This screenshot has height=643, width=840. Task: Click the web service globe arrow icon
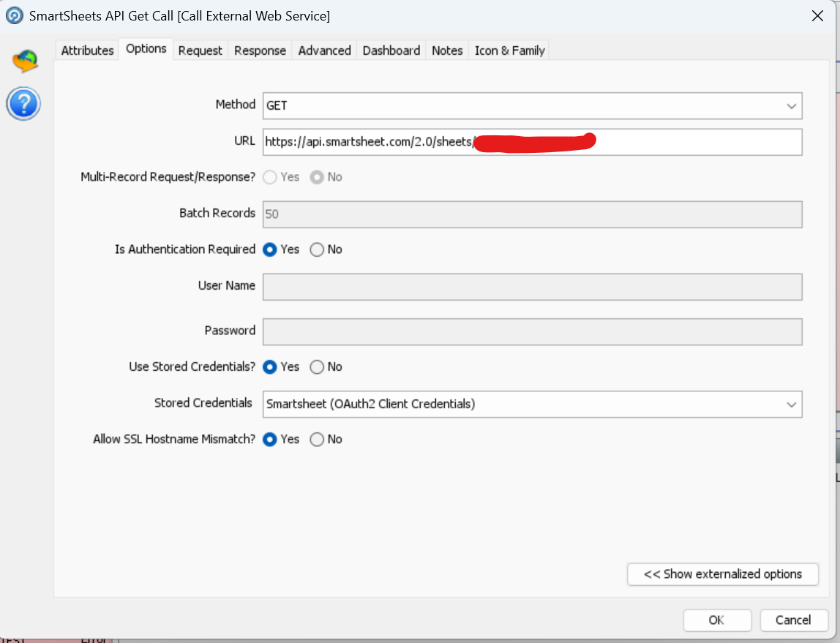pyautogui.click(x=25, y=61)
